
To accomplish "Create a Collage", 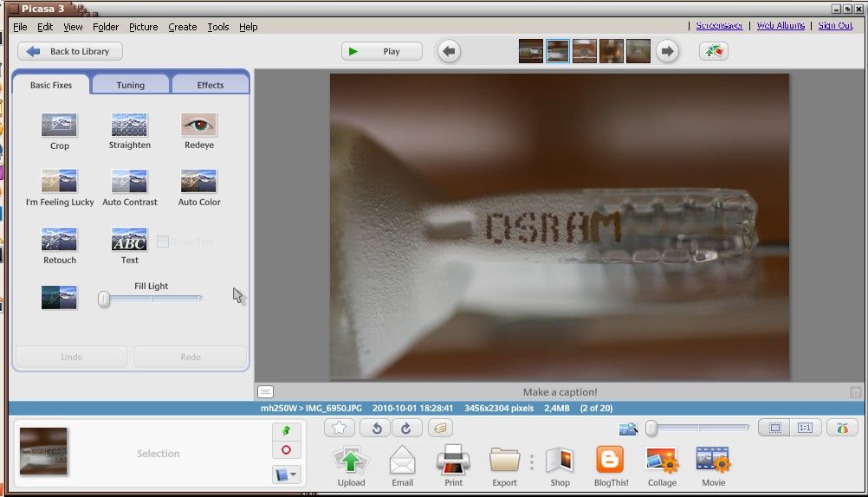I will (x=662, y=466).
